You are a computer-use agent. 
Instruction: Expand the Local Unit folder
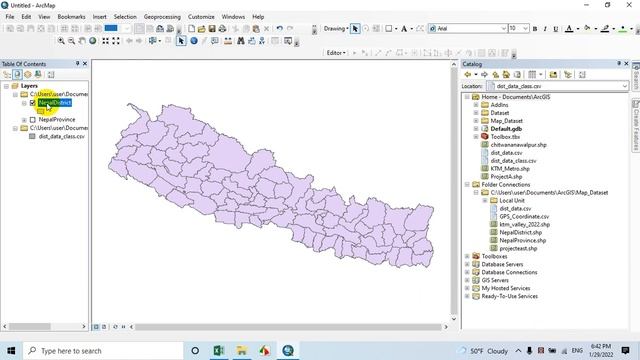pyautogui.click(x=485, y=201)
